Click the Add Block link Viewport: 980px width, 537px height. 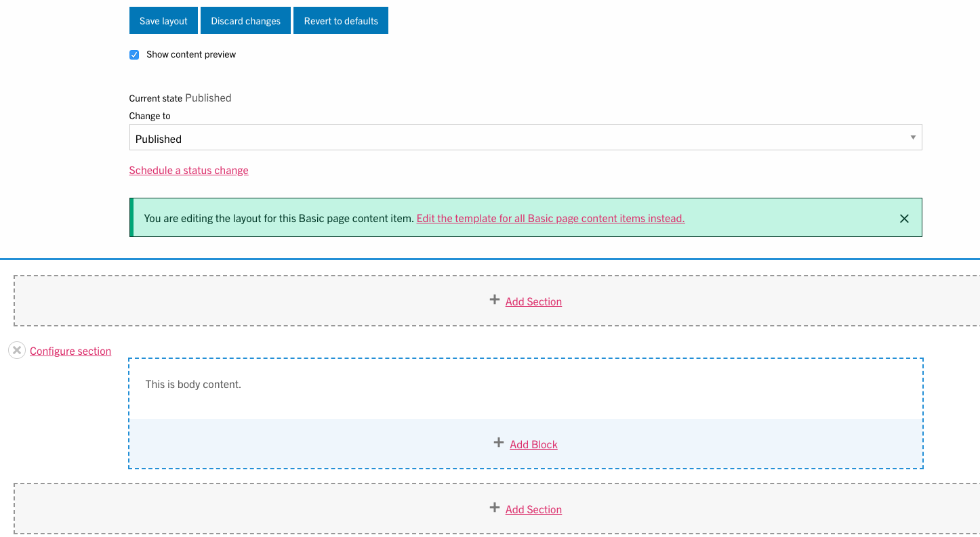click(533, 445)
